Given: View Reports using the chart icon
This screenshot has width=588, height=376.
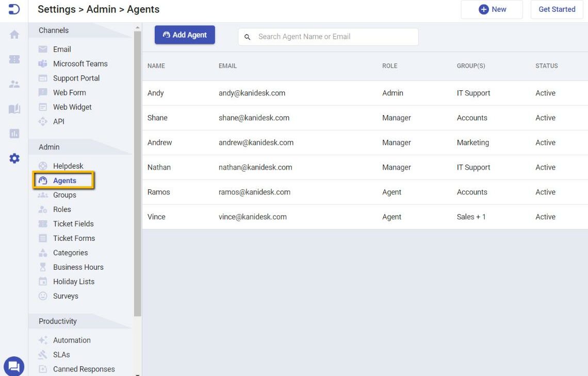Looking at the screenshot, I should pos(14,133).
